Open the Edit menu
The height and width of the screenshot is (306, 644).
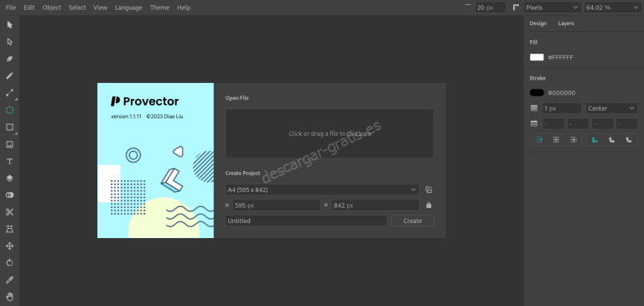point(29,8)
